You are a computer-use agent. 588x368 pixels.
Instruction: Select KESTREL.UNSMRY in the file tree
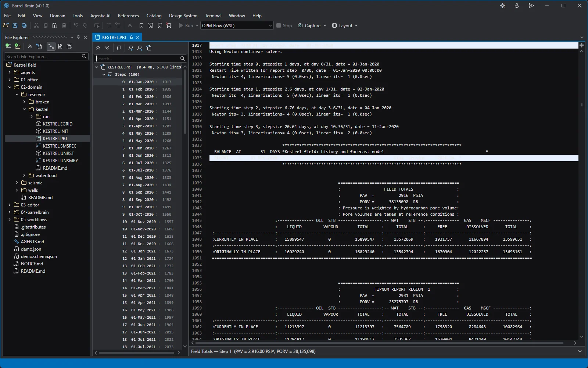click(60, 161)
